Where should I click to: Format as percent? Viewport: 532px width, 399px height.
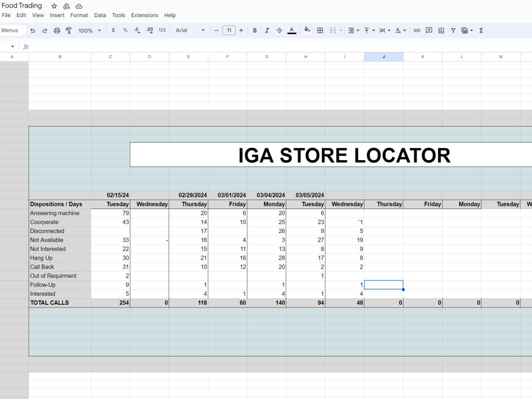(125, 30)
